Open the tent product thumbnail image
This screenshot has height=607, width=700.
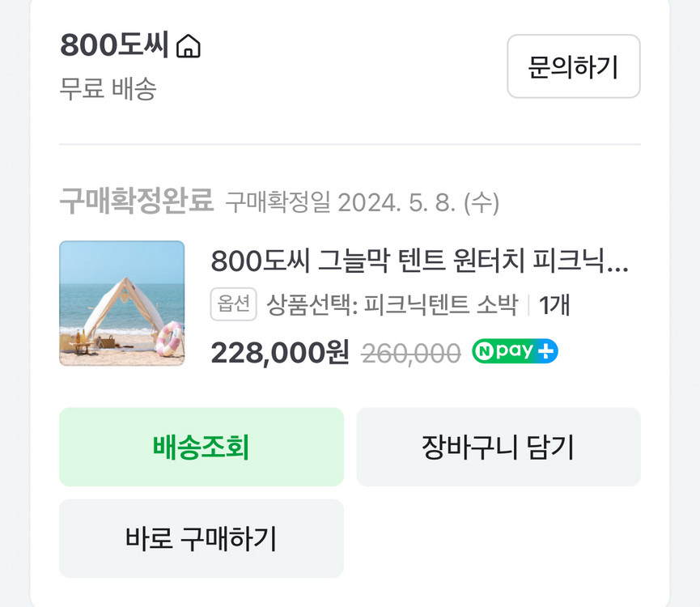point(122,305)
